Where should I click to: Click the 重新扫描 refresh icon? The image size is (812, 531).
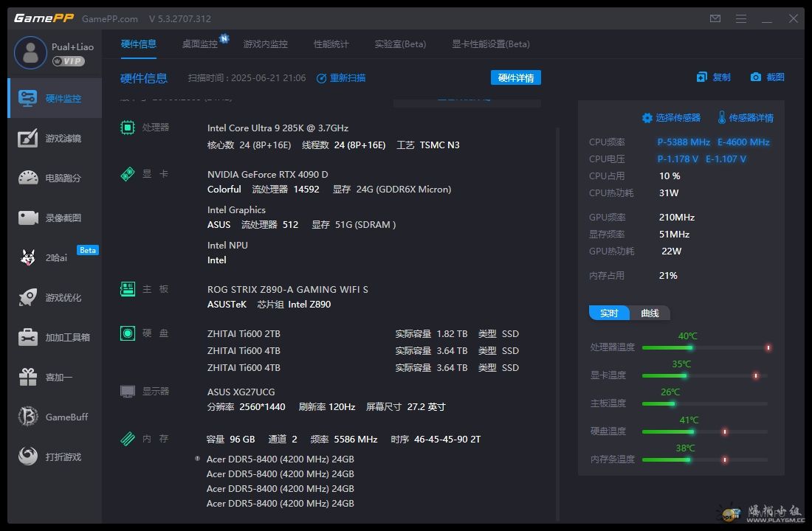click(322, 78)
